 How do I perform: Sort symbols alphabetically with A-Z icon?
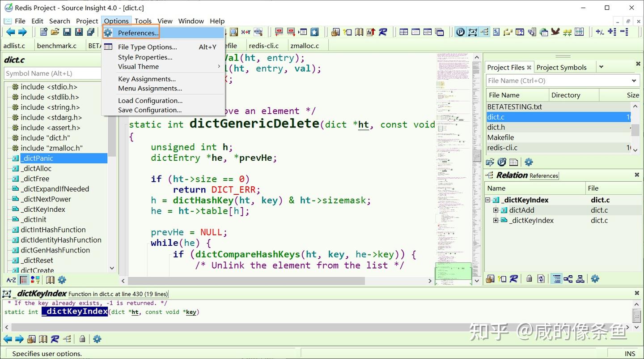[11, 280]
